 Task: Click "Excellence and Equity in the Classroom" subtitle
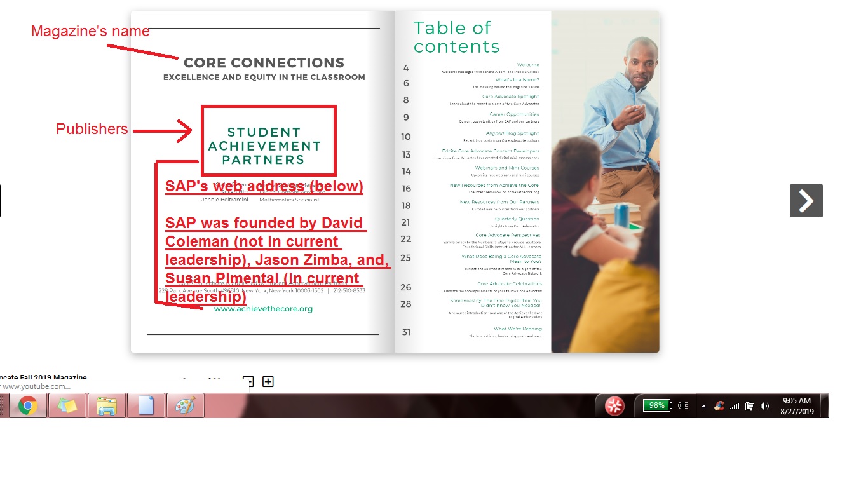[264, 78]
